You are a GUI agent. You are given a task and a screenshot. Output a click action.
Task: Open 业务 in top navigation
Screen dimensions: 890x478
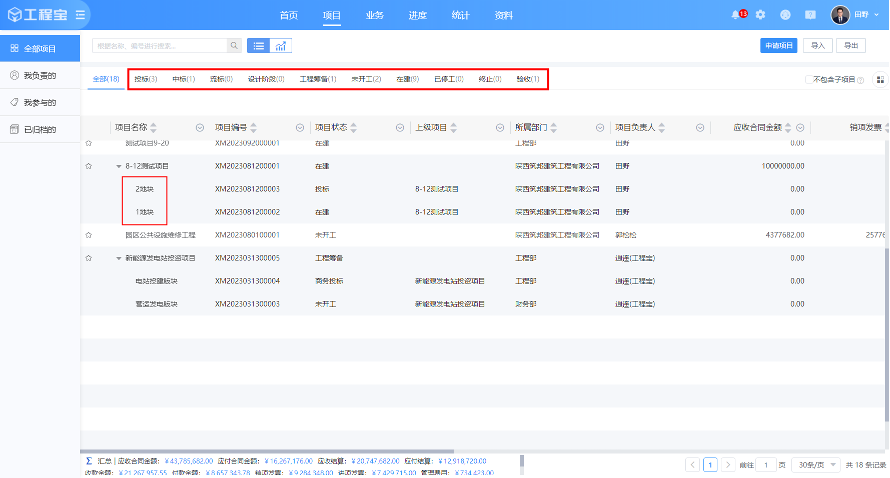click(375, 15)
